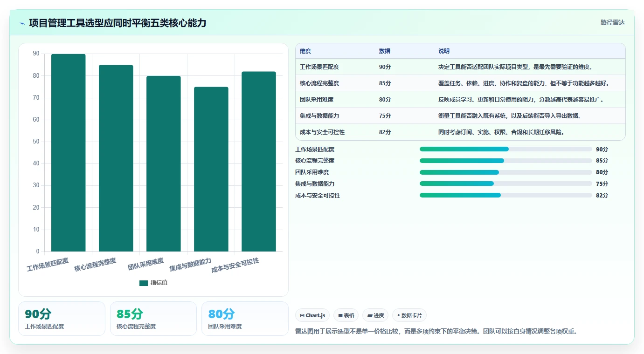This screenshot has height=354, width=644.
Task: Click the 进度 tag
Action: tap(375, 315)
